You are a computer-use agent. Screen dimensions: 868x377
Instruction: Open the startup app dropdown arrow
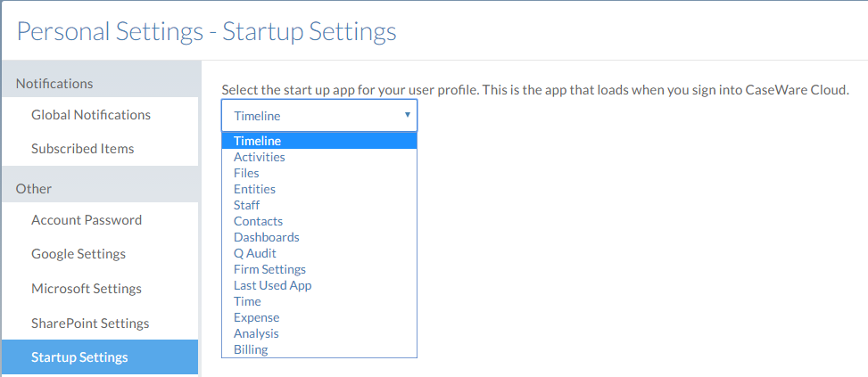(407, 115)
